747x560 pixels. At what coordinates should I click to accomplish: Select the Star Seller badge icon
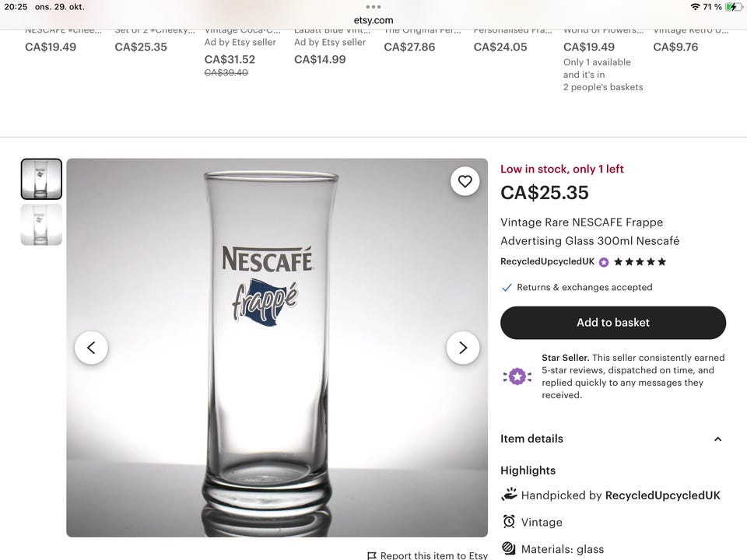click(517, 376)
